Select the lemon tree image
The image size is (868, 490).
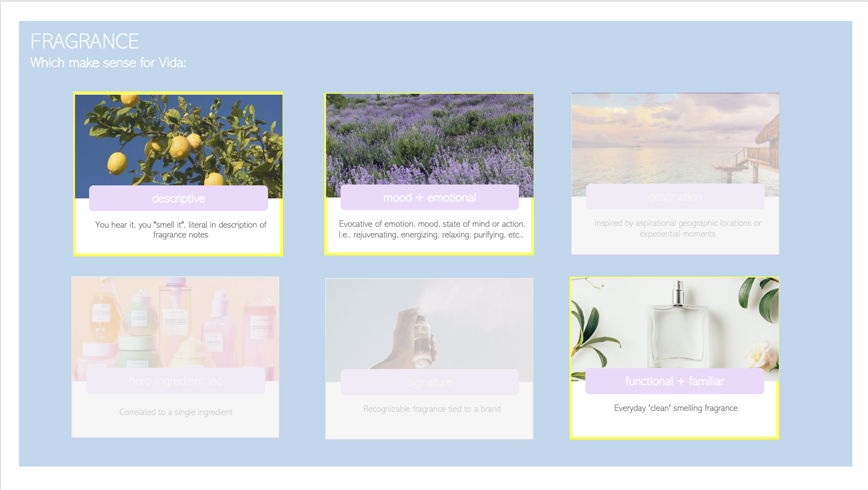179,140
